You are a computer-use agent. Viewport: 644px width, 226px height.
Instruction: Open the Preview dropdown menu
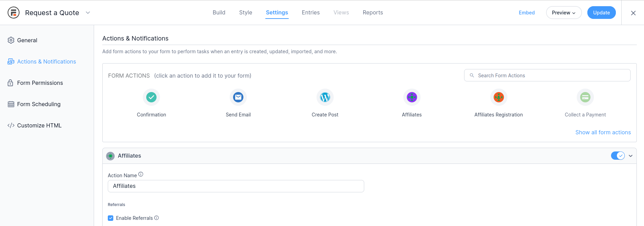(x=564, y=13)
